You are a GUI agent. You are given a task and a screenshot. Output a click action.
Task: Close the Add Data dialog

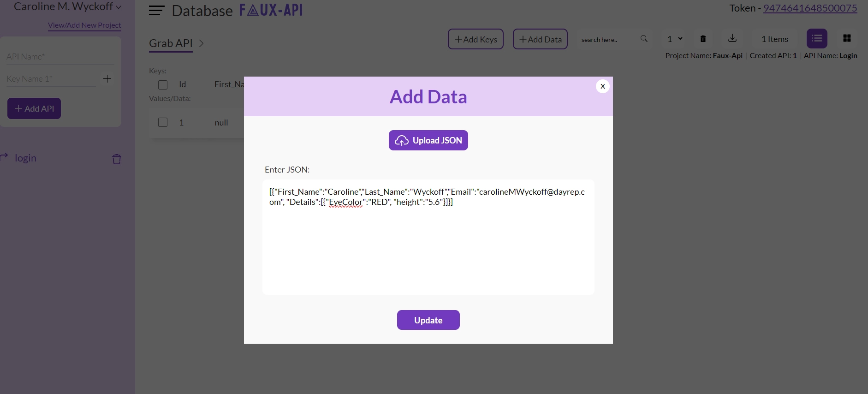[602, 86]
